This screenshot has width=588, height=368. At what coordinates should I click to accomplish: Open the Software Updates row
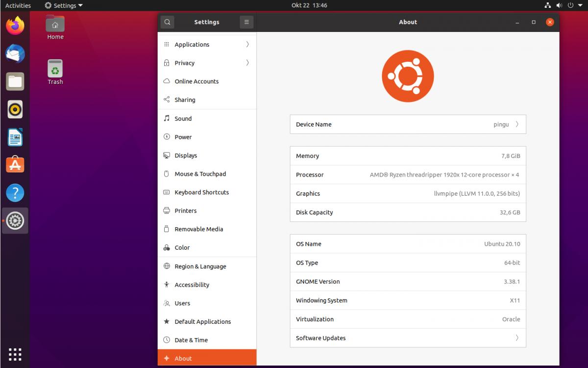(x=408, y=338)
